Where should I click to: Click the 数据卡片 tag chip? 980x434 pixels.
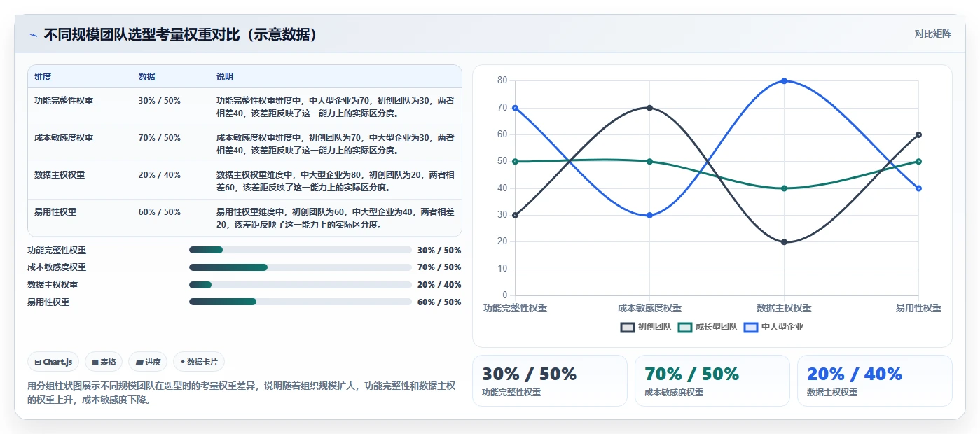click(199, 362)
